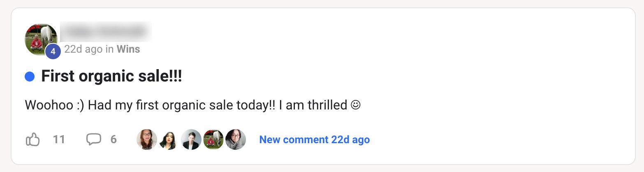The image size is (644, 172).
Task: Open the post author's profile photo
Action: (40, 39)
